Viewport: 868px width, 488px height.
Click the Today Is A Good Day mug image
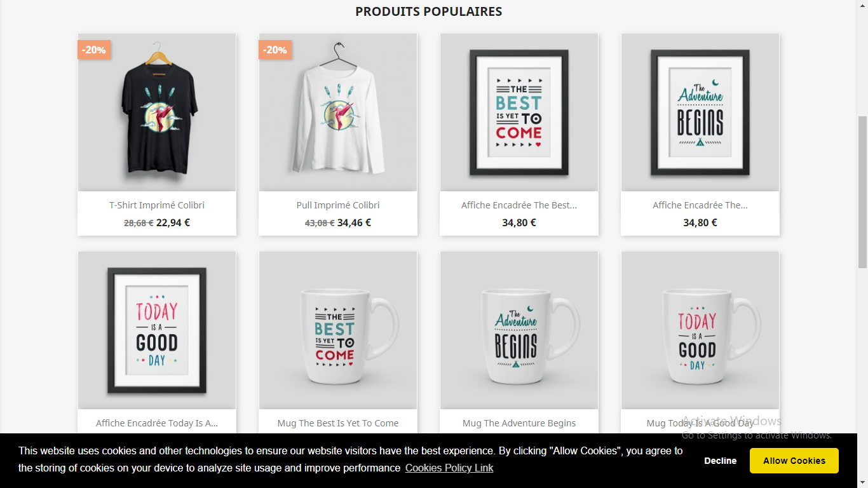700,330
